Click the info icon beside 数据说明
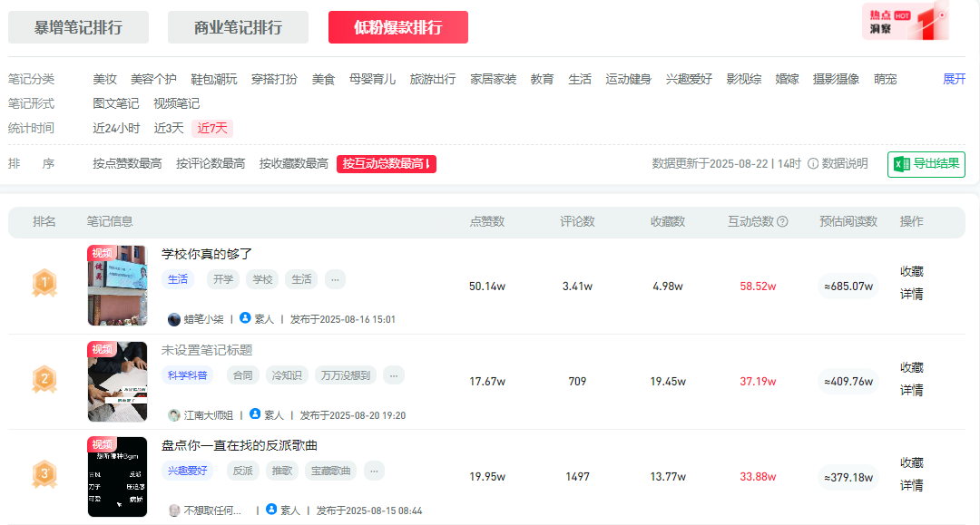The image size is (980, 525). click(813, 164)
